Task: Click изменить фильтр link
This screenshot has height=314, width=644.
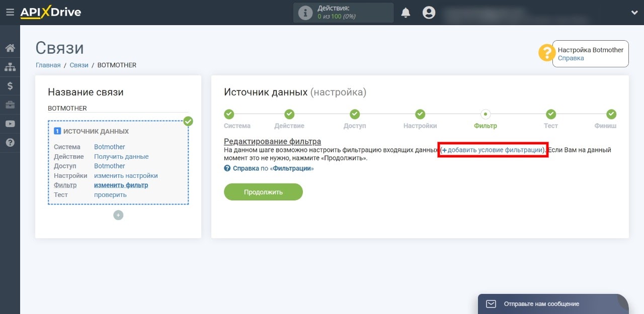Action: (x=121, y=185)
